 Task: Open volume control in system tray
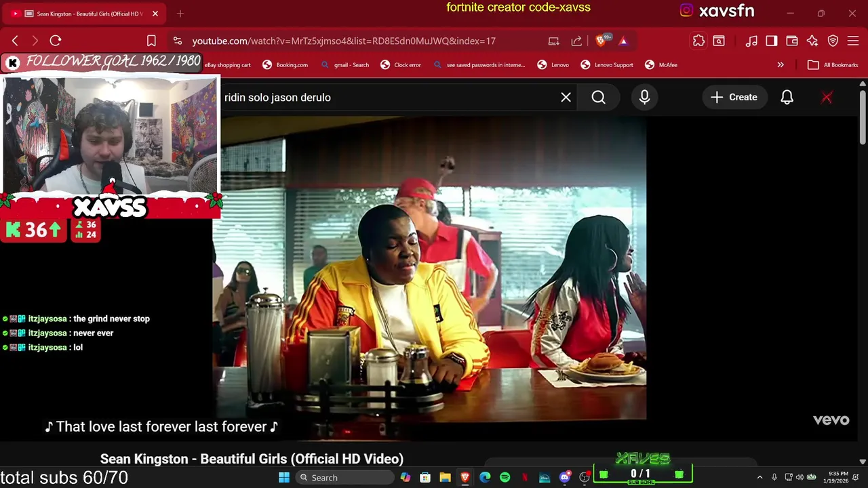point(800,477)
